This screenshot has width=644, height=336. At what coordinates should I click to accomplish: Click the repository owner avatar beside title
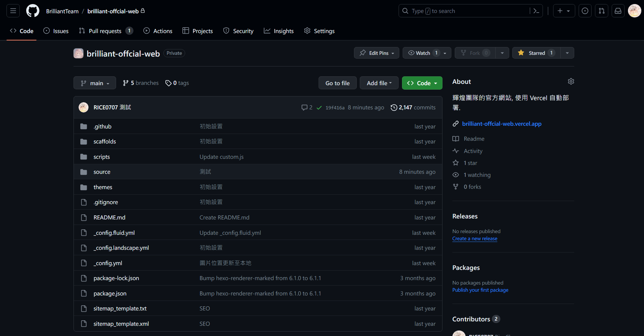pos(79,54)
